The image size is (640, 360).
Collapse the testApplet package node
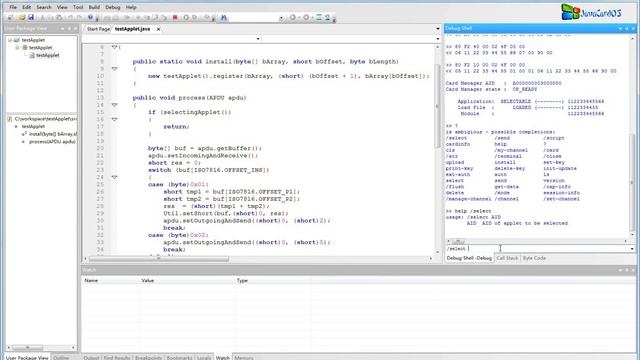click(18, 48)
